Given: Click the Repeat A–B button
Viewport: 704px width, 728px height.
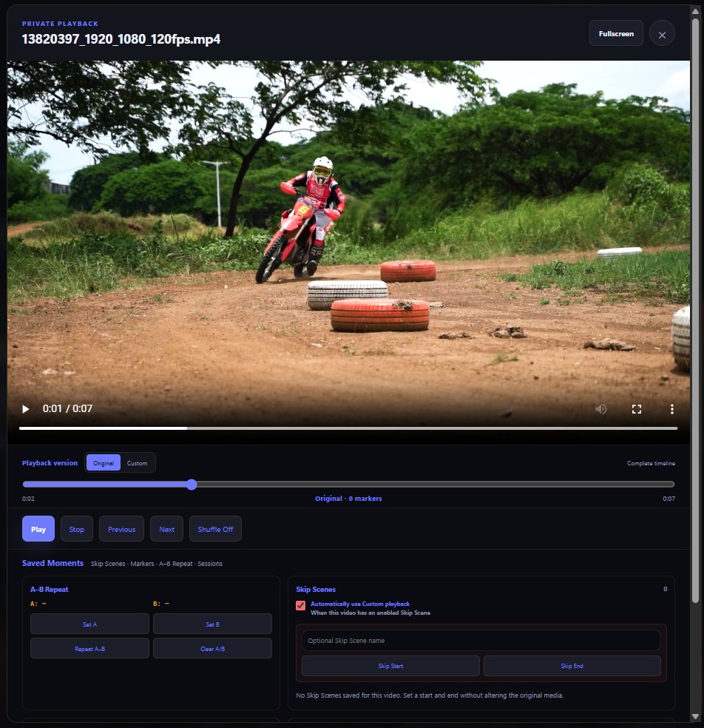Looking at the screenshot, I should tap(89, 649).
